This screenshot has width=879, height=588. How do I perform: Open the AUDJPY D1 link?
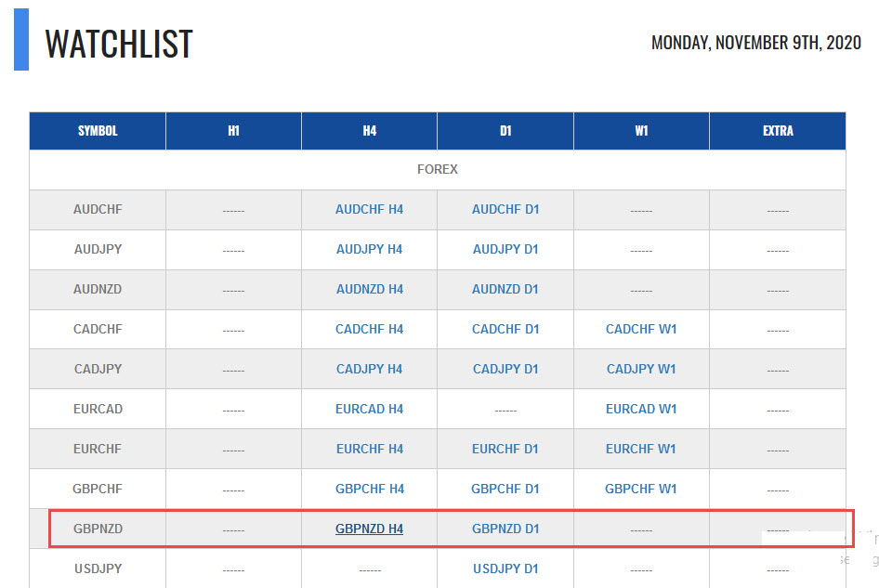(505, 250)
